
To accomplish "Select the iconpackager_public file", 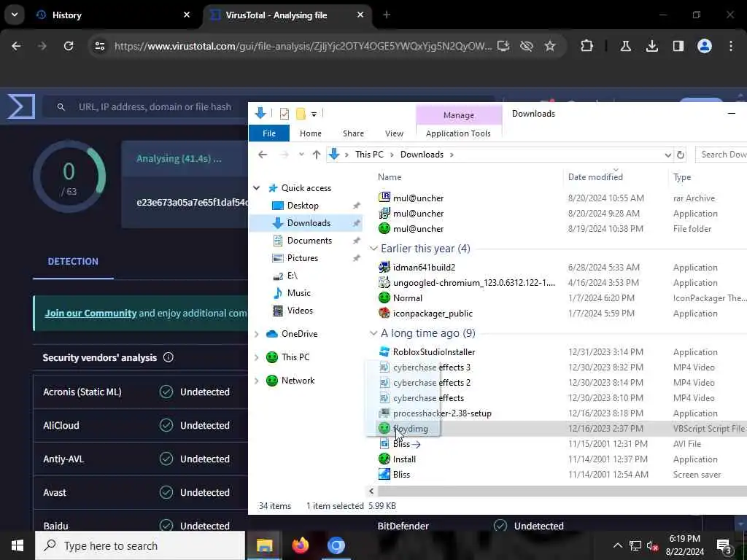I will (x=433, y=314).
